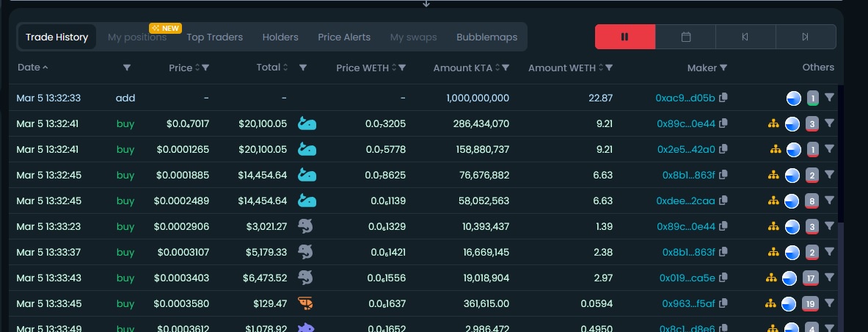Open Maker column filter
Screen dimensions: 868x332
tap(723, 68)
